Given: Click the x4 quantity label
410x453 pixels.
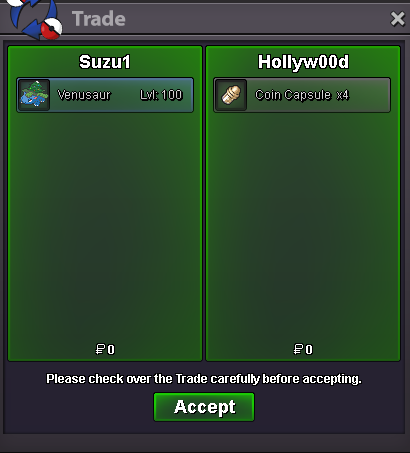Looking at the screenshot, I should point(342,95).
